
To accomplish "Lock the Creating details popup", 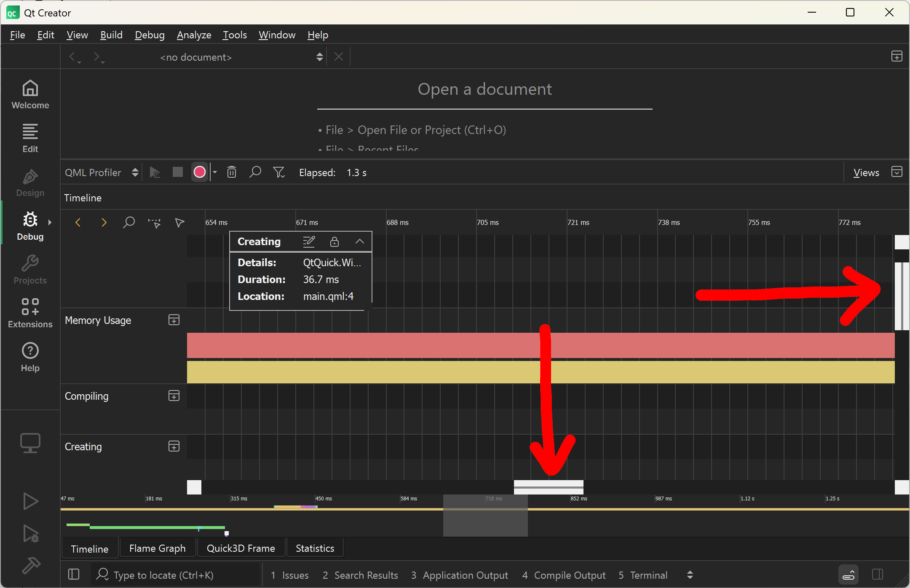I will pyautogui.click(x=335, y=241).
